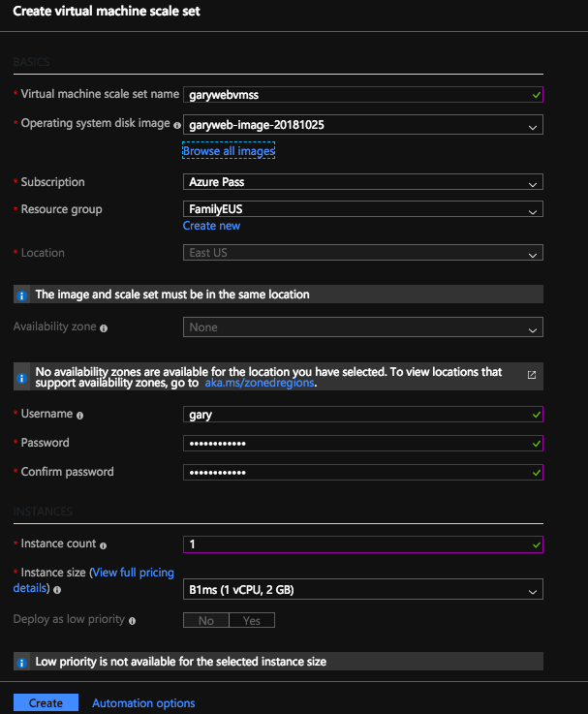The image size is (588, 714).
Task: Click info icon beside Deploy as low priority
Action: point(132,620)
